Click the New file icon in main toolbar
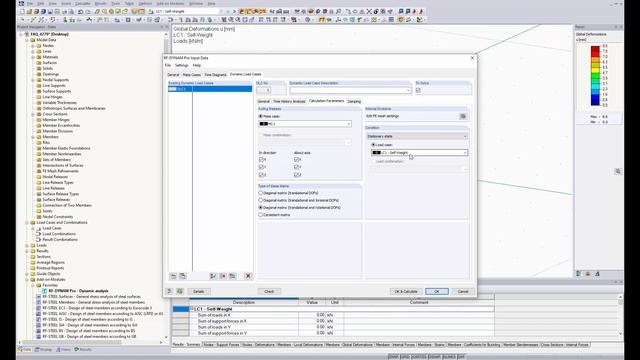Viewport: 640px width, 360px height. [x=22, y=11]
